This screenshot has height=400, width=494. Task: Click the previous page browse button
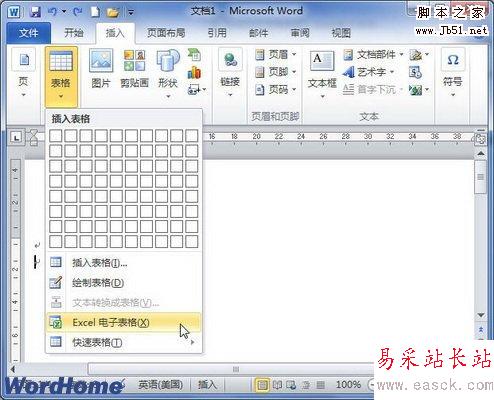click(481, 330)
